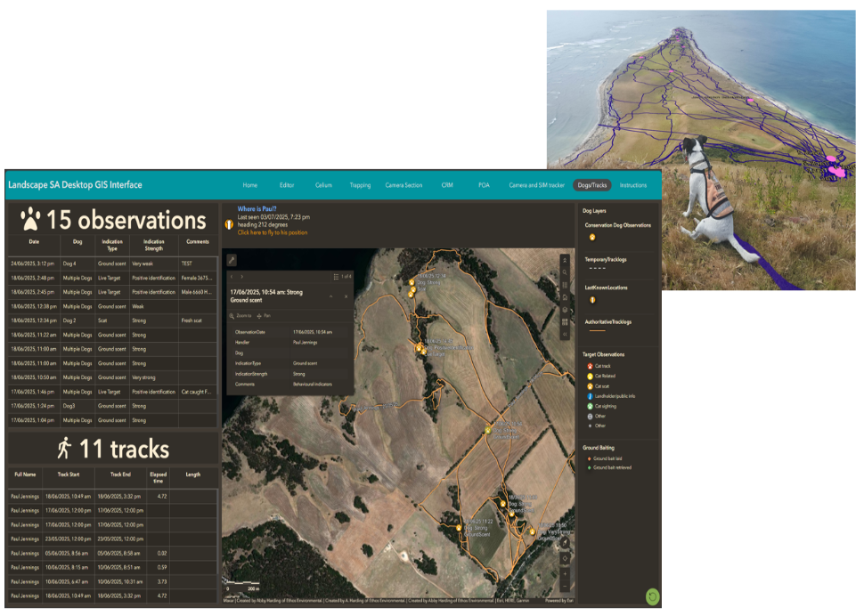This screenshot has width=864, height=616.
Task: Click the paw observations indicator icon
Action: click(x=30, y=219)
